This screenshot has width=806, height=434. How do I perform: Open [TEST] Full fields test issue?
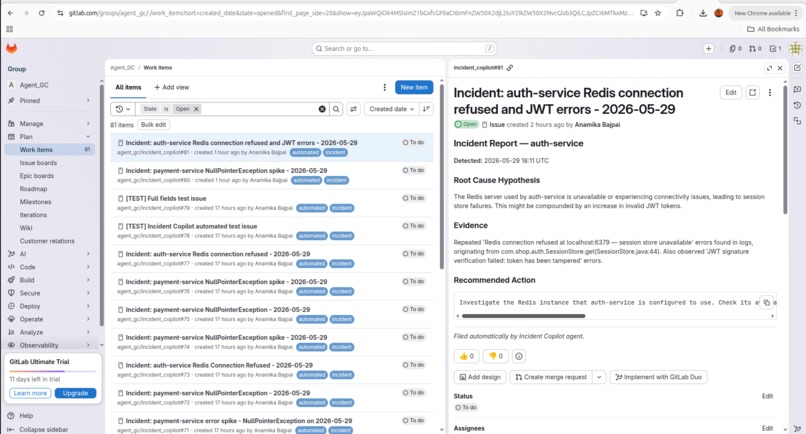[x=166, y=198]
